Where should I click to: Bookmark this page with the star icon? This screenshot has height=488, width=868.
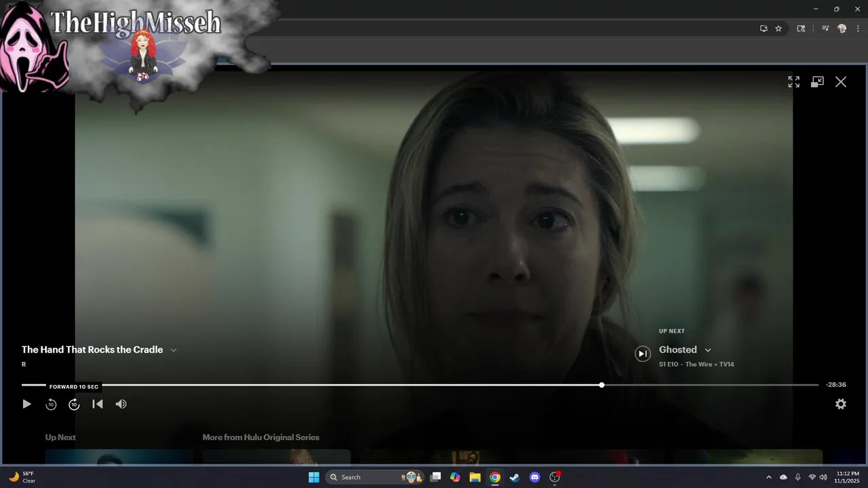coord(778,28)
